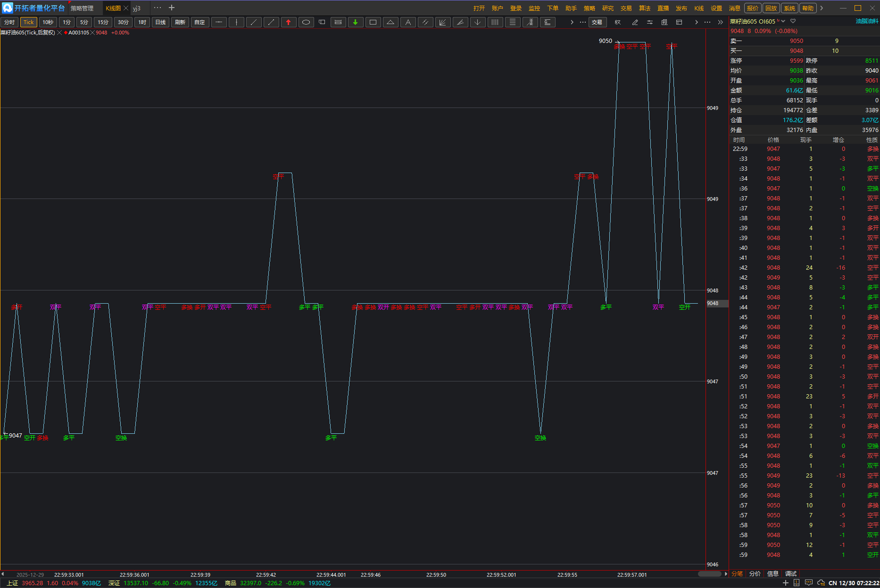Viewport: 880px width, 588px height.
Task: Open the 策略管理 tab
Action: click(x=82, y=8)
